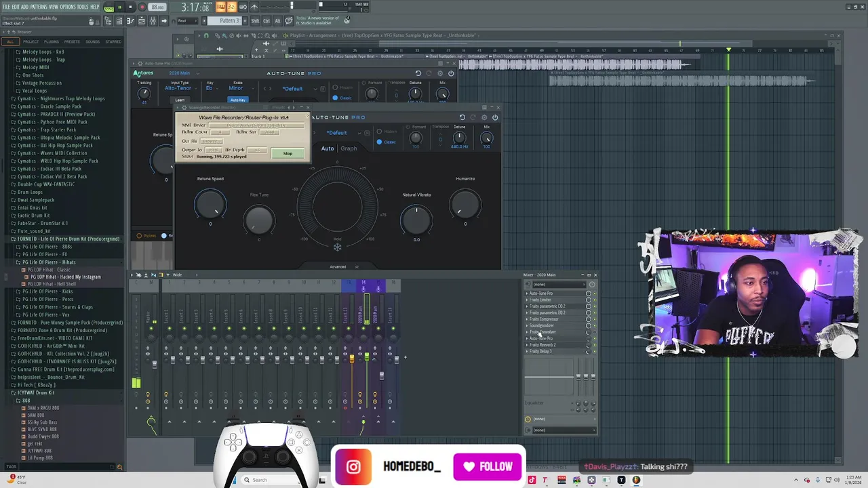Click the Record button in transport

[x=142, y=7]
